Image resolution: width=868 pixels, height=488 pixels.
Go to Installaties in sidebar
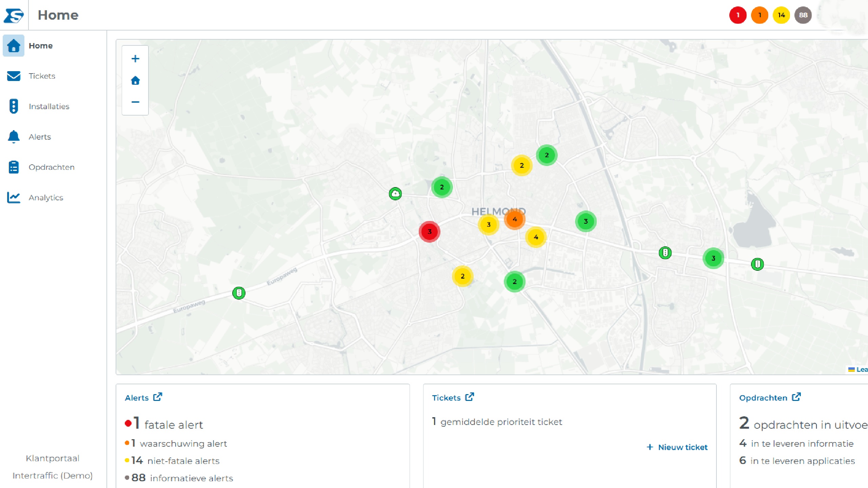(x=53, y=106)
